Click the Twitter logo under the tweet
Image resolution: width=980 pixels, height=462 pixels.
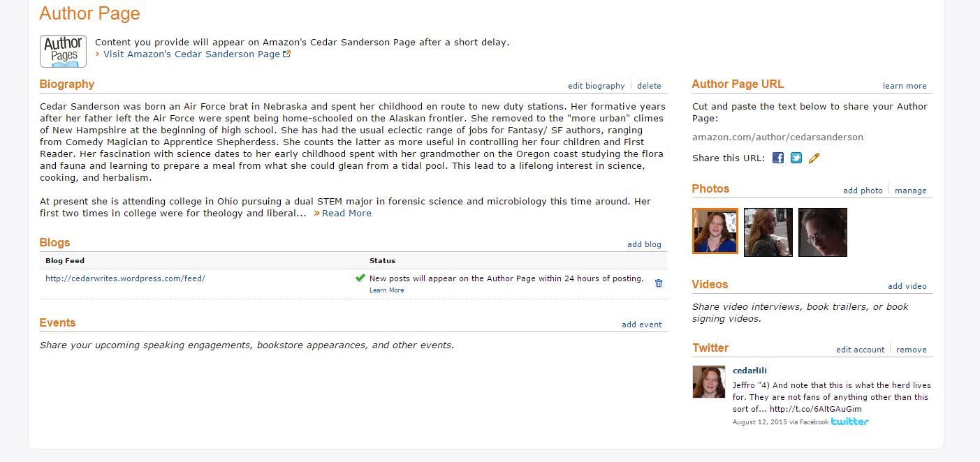point(850,422)
